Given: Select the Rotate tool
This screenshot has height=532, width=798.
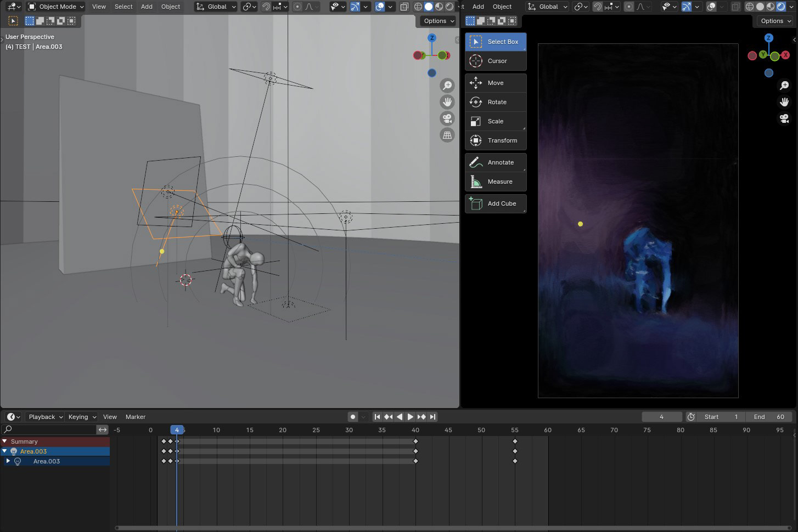Looking at the screenshot, I should point(496,102).
